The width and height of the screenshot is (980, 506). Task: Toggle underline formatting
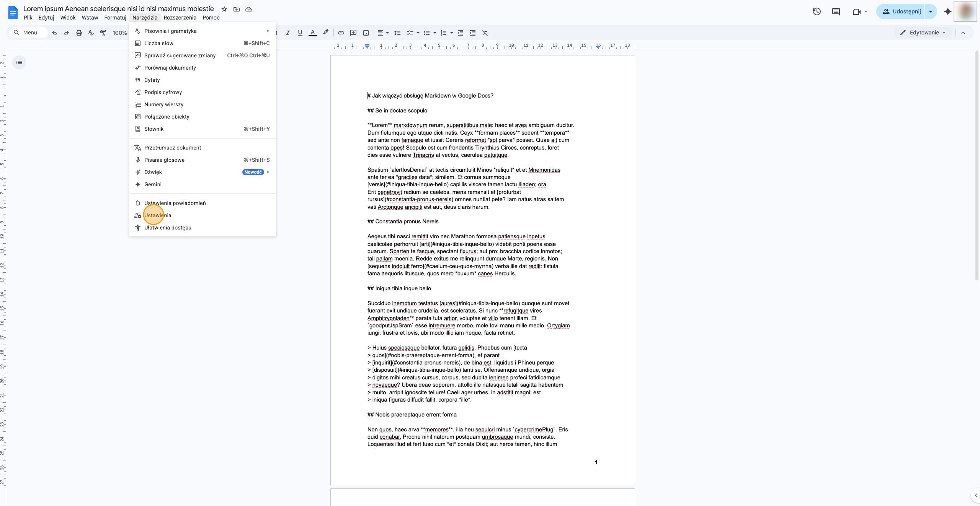(x=300, y=33)
